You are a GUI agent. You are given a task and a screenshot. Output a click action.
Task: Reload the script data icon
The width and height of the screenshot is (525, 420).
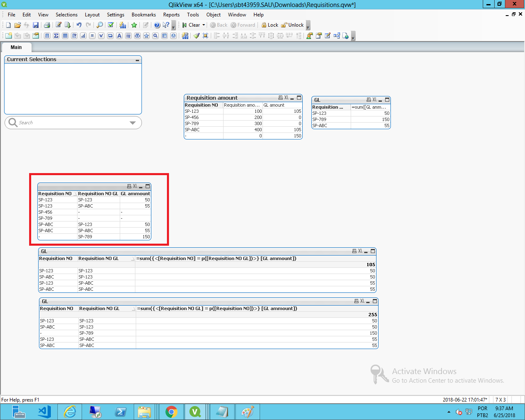[x=68, y=25]
